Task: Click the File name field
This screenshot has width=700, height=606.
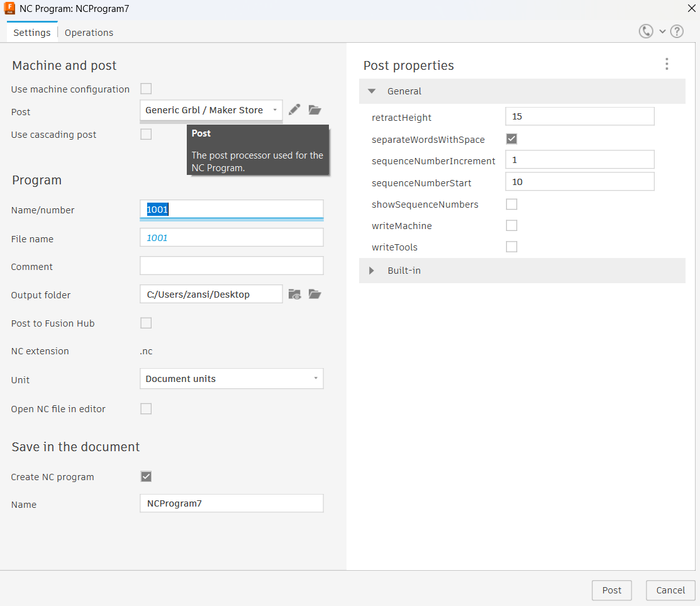Action: [x=231, y=238]
